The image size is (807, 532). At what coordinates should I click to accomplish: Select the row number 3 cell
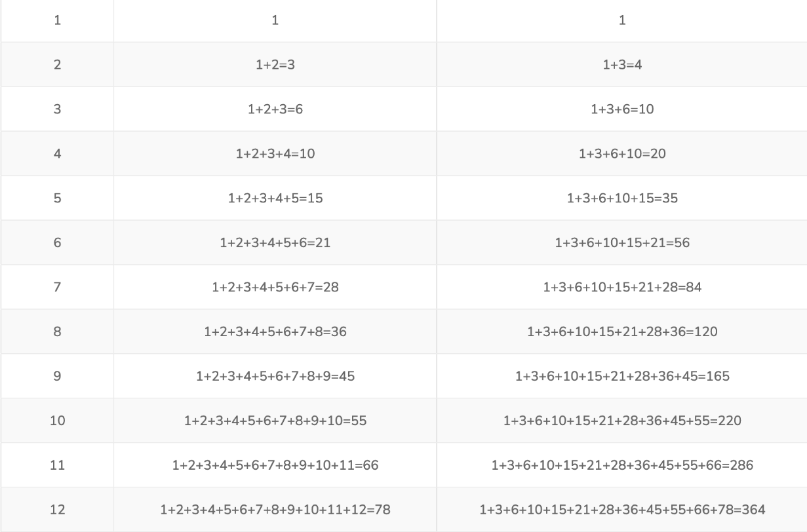[x=57, y=110]
